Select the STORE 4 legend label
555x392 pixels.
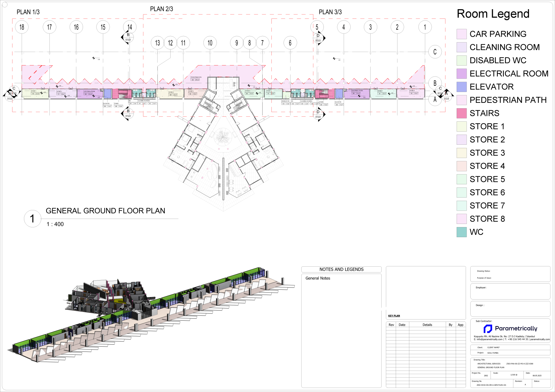click(x=487, y=166)
